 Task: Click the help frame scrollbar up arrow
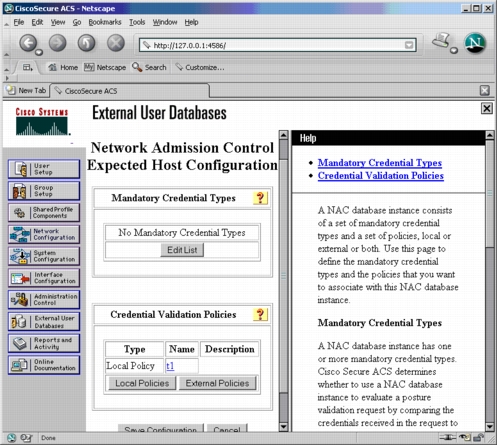pos(490,135)
